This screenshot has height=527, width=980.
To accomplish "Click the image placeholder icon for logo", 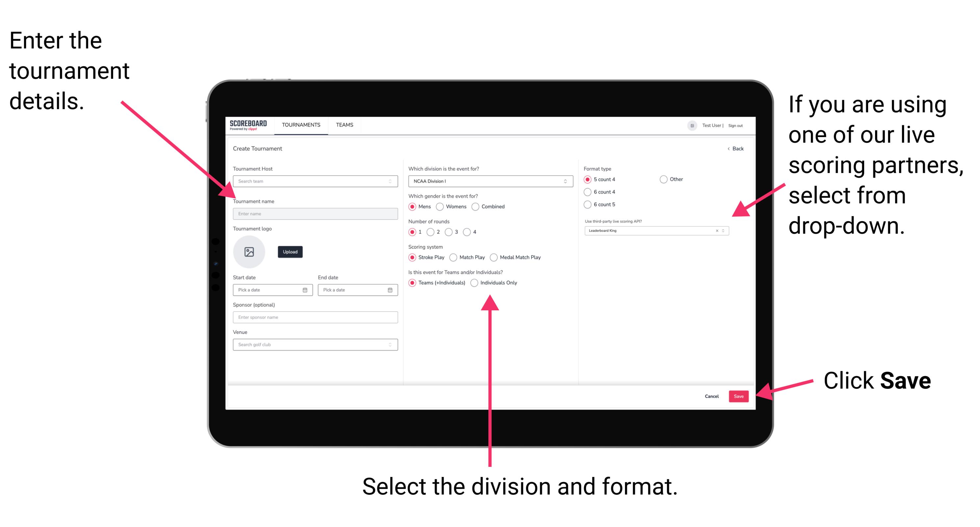I will click(249, 252).
